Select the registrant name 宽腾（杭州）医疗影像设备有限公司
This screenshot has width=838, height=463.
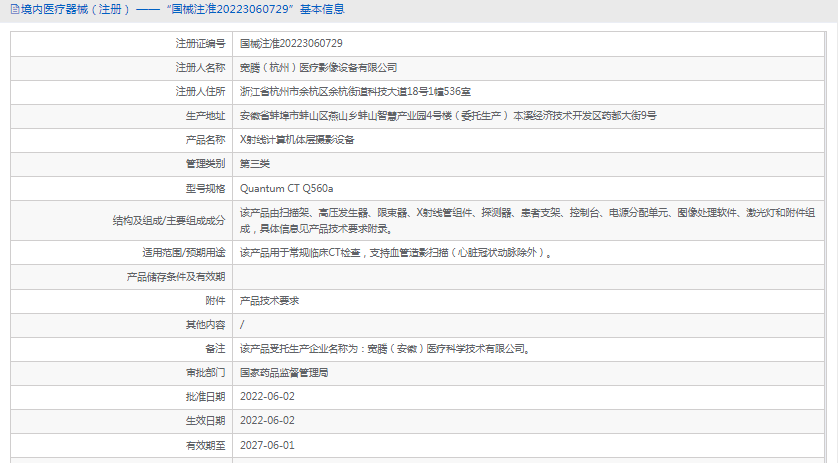pyautogui.click(x=319, y=68)
